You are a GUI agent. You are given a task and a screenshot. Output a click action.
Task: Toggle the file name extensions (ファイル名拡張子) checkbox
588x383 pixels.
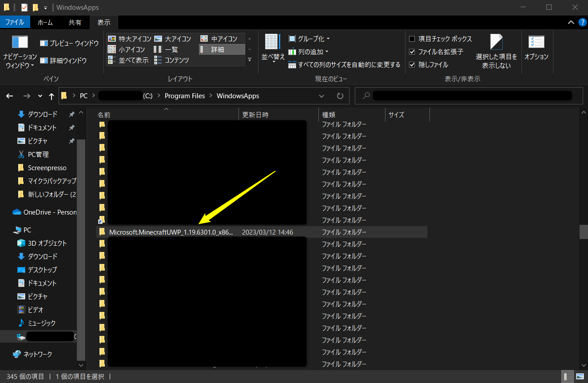point(412,52)
